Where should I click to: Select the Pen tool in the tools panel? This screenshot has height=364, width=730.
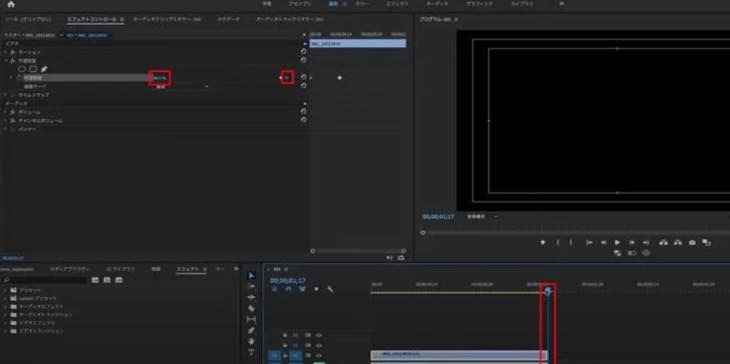tap(251, 330)
